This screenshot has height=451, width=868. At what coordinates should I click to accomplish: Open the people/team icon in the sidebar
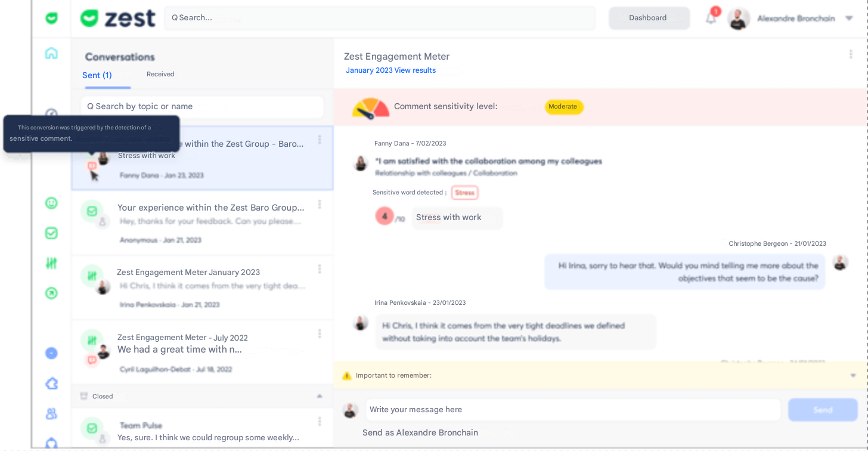[51, 413]
